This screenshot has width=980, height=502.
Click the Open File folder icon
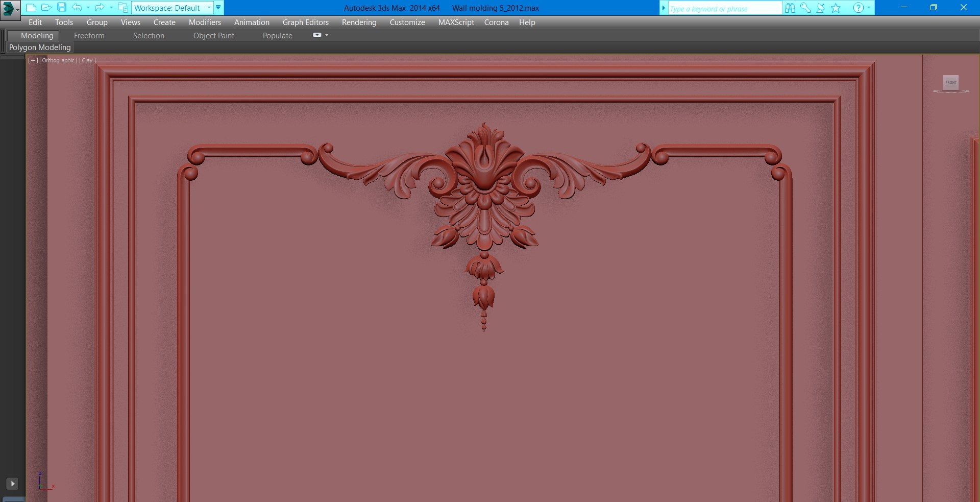coord(46,8)
